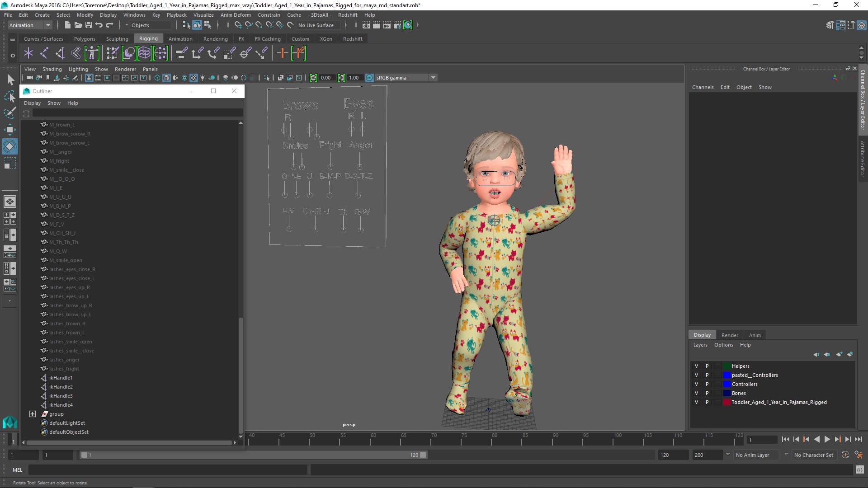Save the scene using toolbar icon
Viewport: 868px width, 488px height.
(x=89, y=25)
